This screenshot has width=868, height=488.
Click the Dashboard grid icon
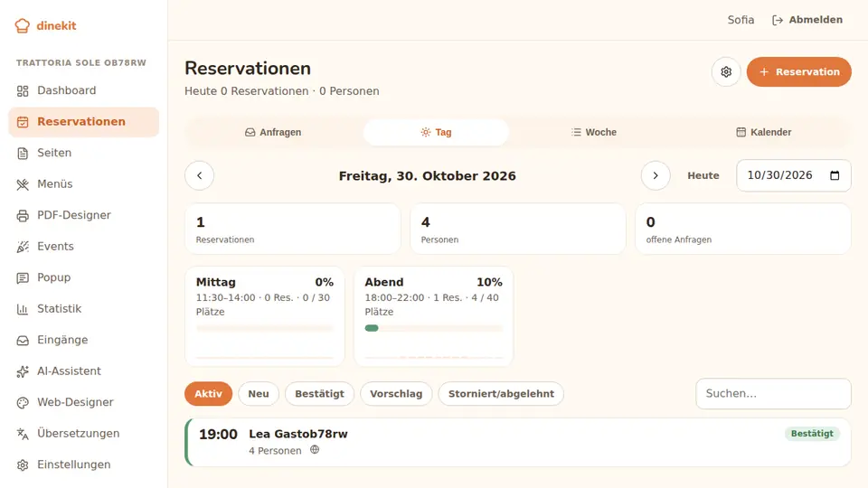pyautogui.click(x=23, y=91)
